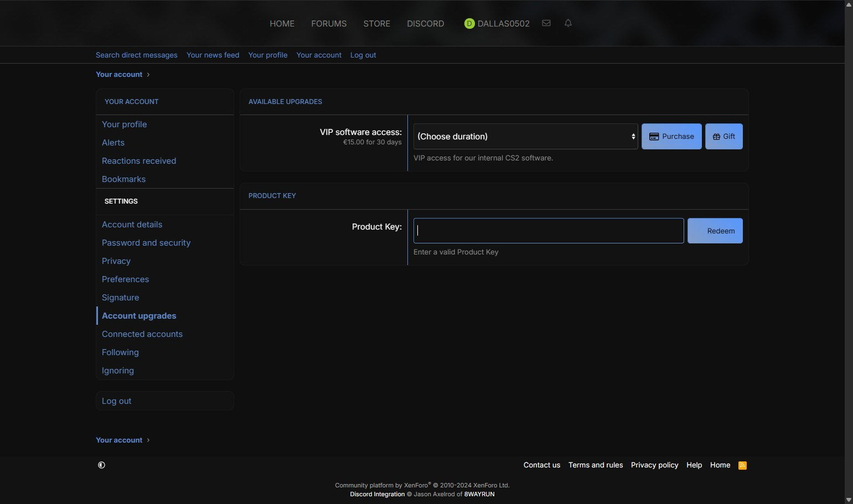Screen dimensions: 853x504
Task: Open the orange RSS feed icon
Action: click(742, 465)
